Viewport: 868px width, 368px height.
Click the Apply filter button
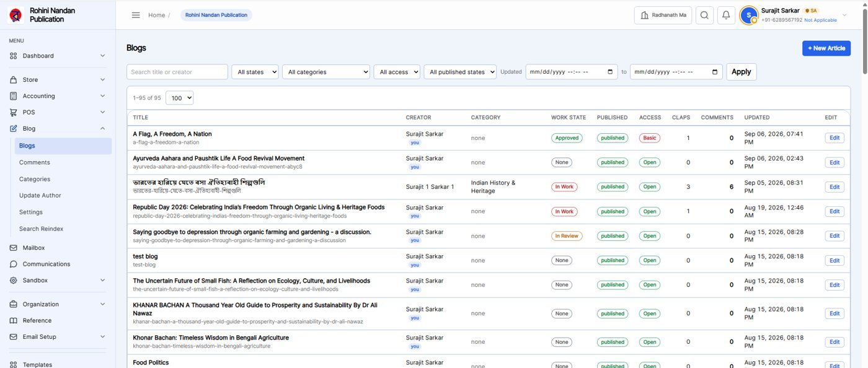tap(741, 72)
